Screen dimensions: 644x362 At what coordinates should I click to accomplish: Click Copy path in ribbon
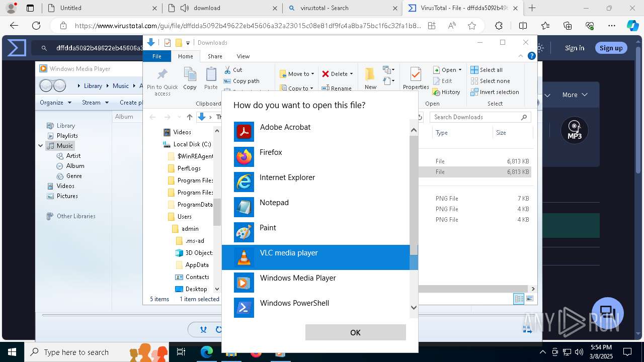click(x=242, y=81)
